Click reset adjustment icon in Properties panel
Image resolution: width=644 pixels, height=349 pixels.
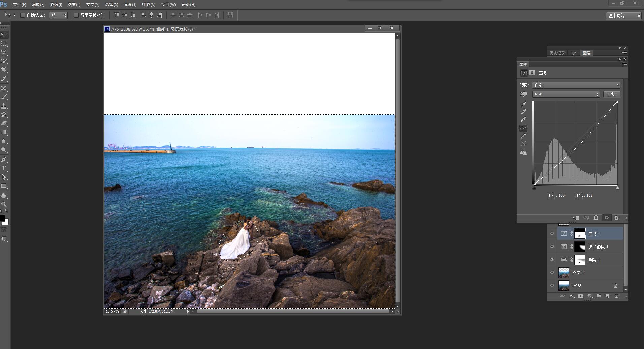pos(596,218)
